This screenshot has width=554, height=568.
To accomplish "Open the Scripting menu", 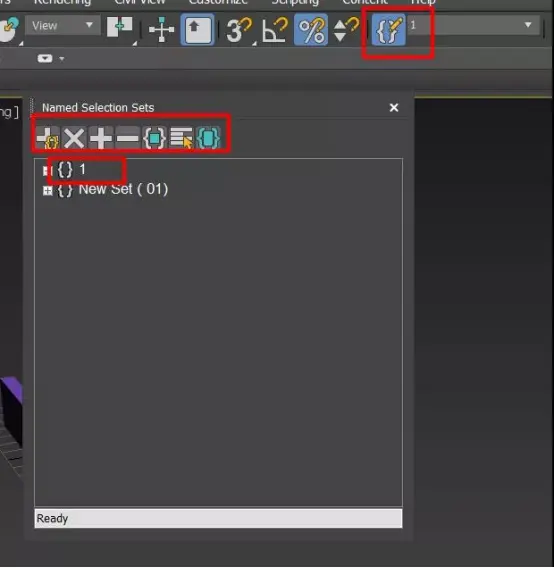I will (295, 2).
